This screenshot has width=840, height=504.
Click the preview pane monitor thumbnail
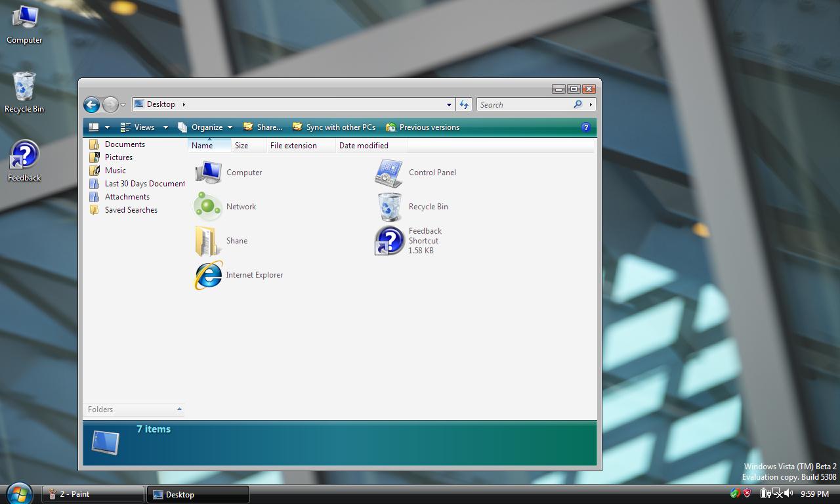pos(106,443)
